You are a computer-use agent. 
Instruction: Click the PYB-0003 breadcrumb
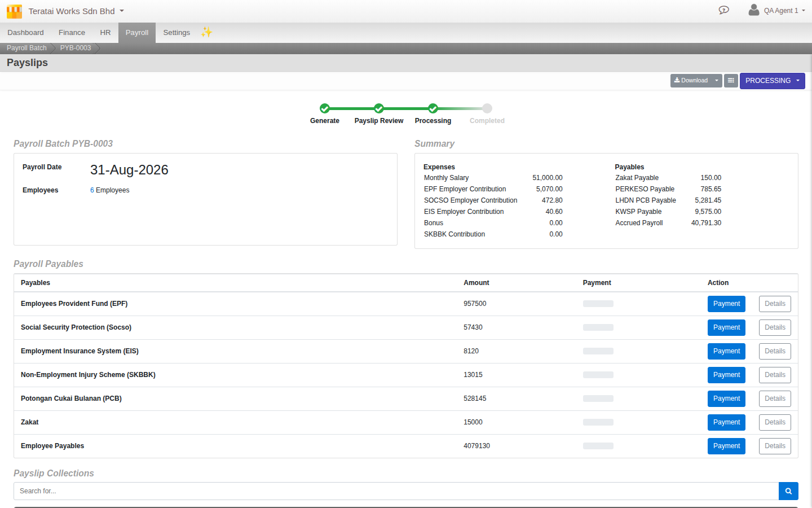76,48
